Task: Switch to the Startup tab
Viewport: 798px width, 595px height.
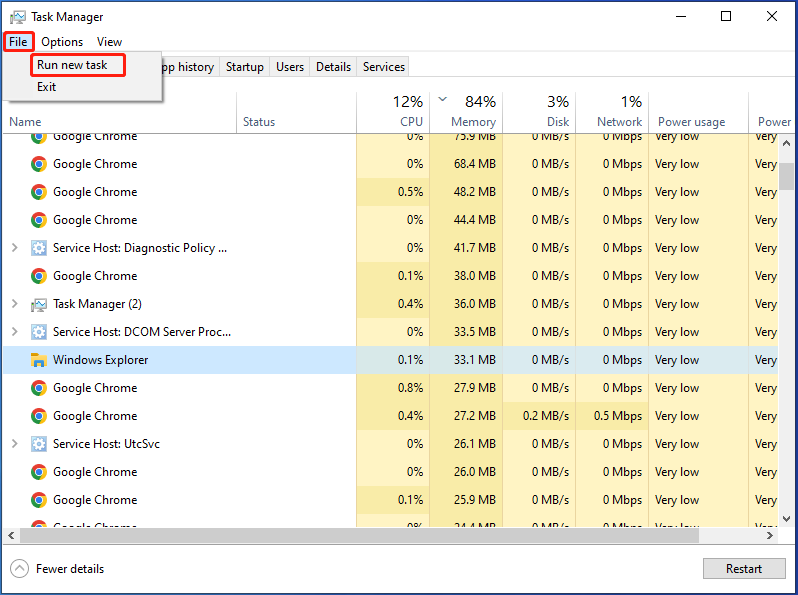Action: pos(245,67)
